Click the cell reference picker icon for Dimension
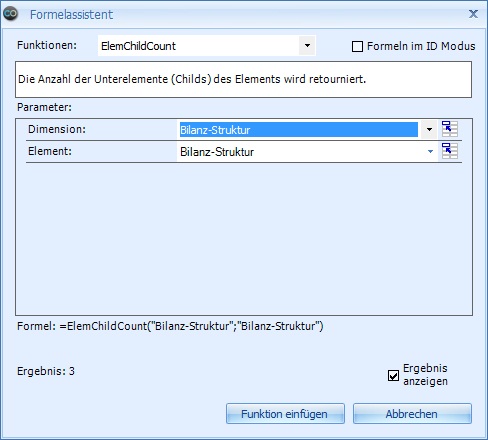488x440 pixels. click(x=450, y=129)
